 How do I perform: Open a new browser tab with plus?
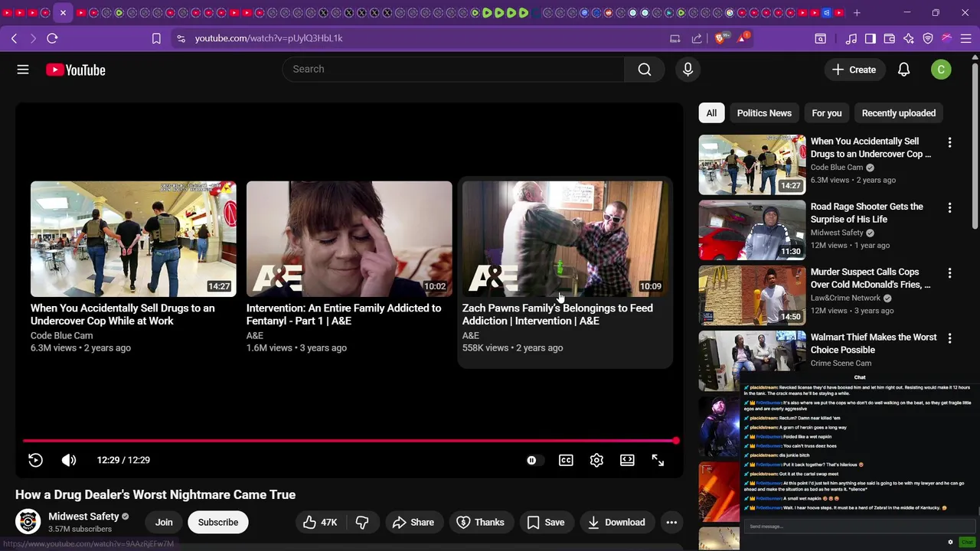[857, 13]
